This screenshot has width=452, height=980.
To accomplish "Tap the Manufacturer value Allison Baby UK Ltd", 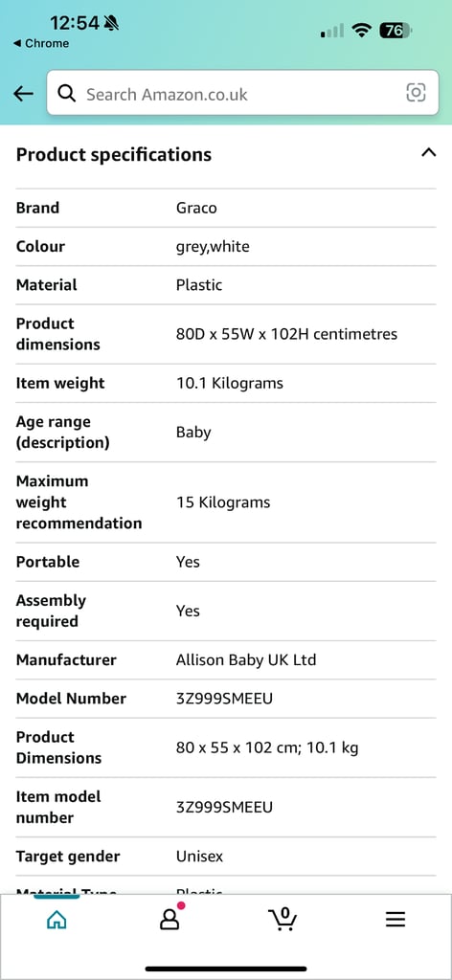I will pyautogui.click(x=246, y=660).
